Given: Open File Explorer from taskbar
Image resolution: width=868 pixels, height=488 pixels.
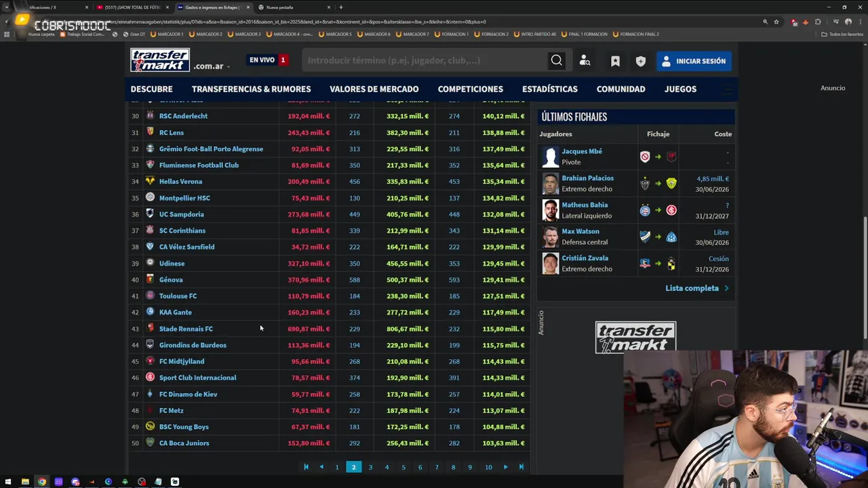Looking at the screenshot, I should pyautogui.click(x=25, y=482).
